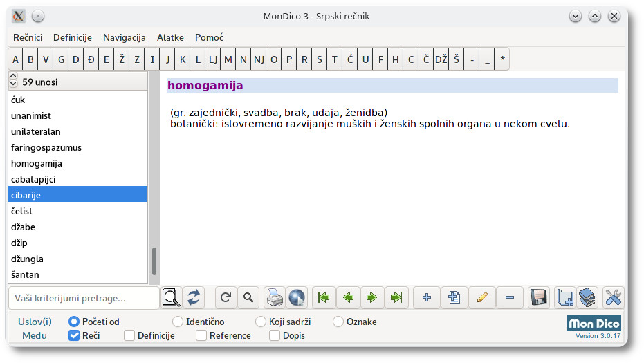
Task: Go to previous entry green left arrow
Action: pos(348,297)
